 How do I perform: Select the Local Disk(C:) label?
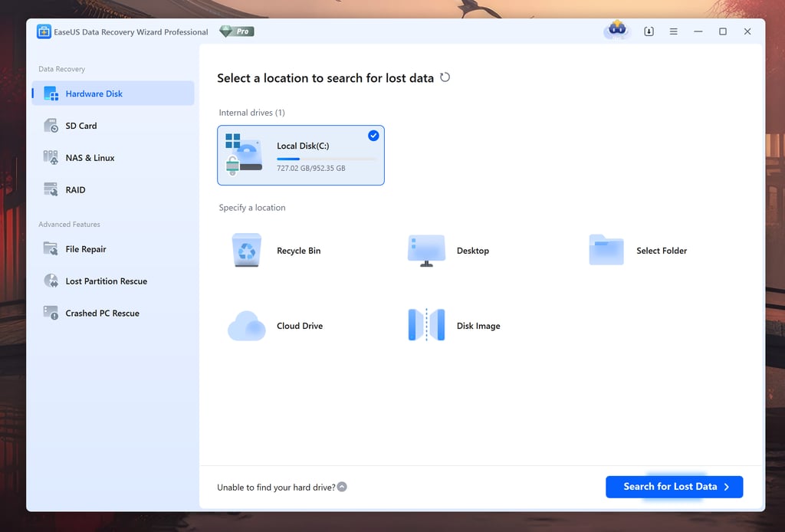303,146
